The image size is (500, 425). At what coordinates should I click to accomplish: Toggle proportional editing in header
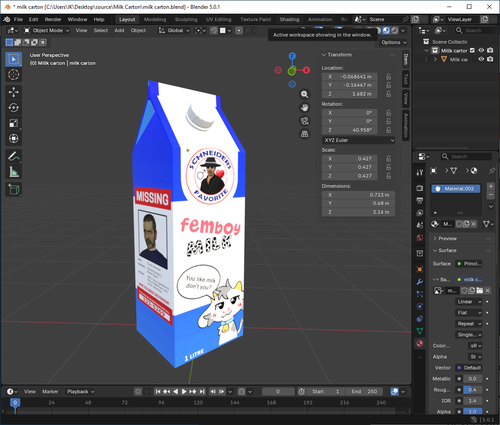coord(239,31)
